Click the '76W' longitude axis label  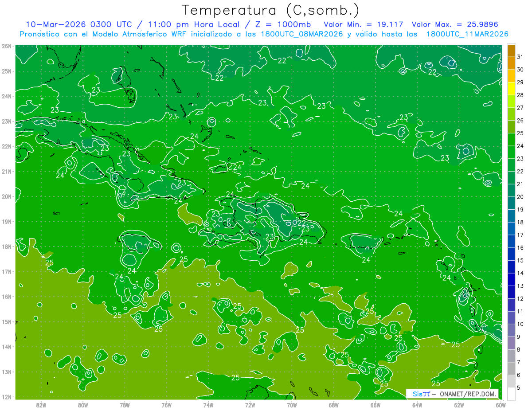pos(166,404)
